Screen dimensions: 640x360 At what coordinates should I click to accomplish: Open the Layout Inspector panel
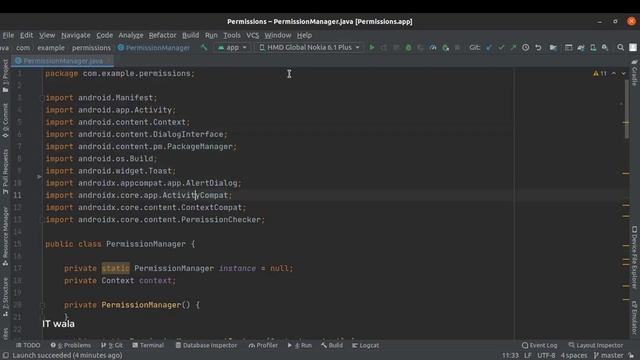pos(596,345)
